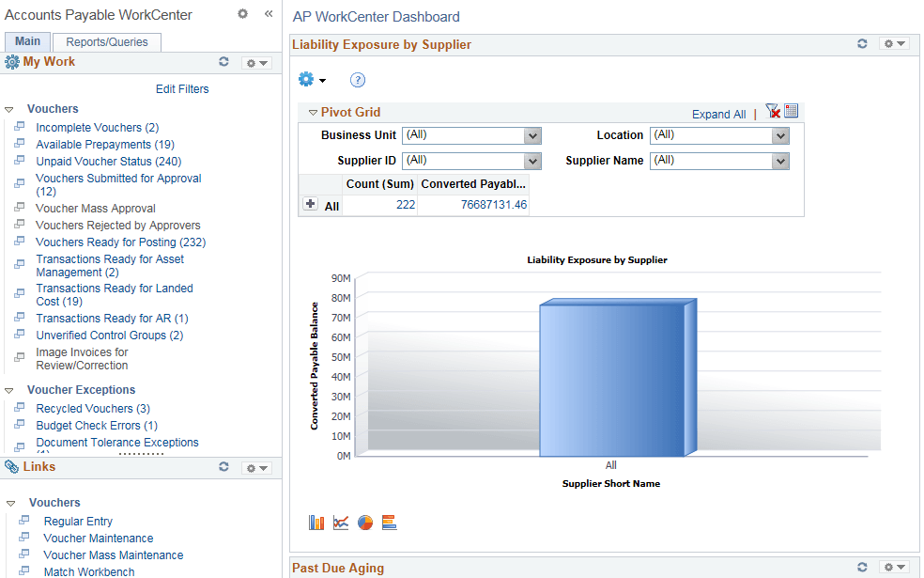Clear the pivot grid filters
Screen dimensions: 924x578
[774, 110]
